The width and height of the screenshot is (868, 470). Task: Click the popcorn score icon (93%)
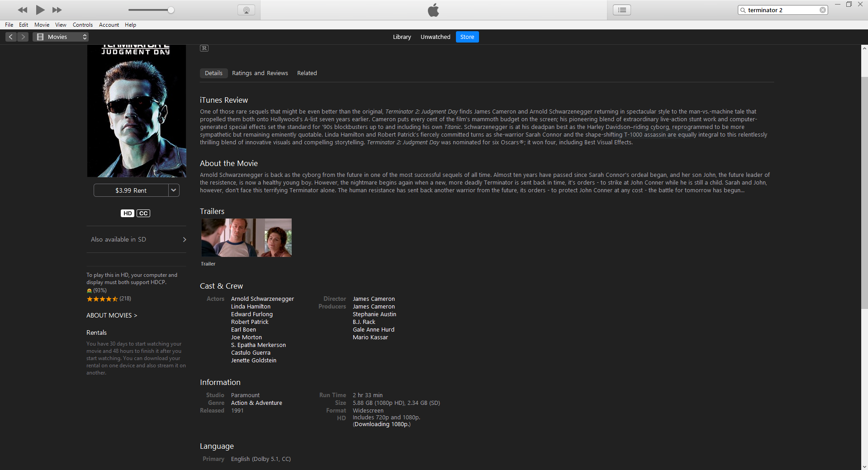89,291
